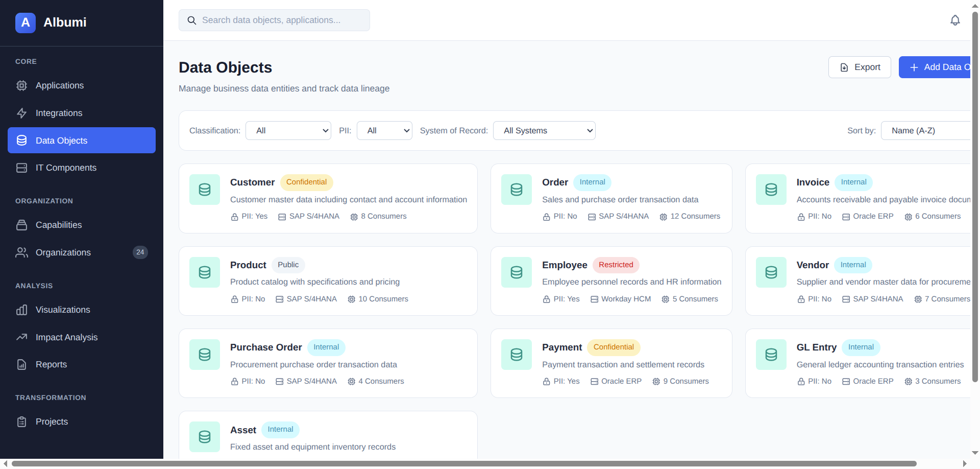Open the System of Record dropdown
The width and height of the screenshot is (980, 469).
(544, 131)
